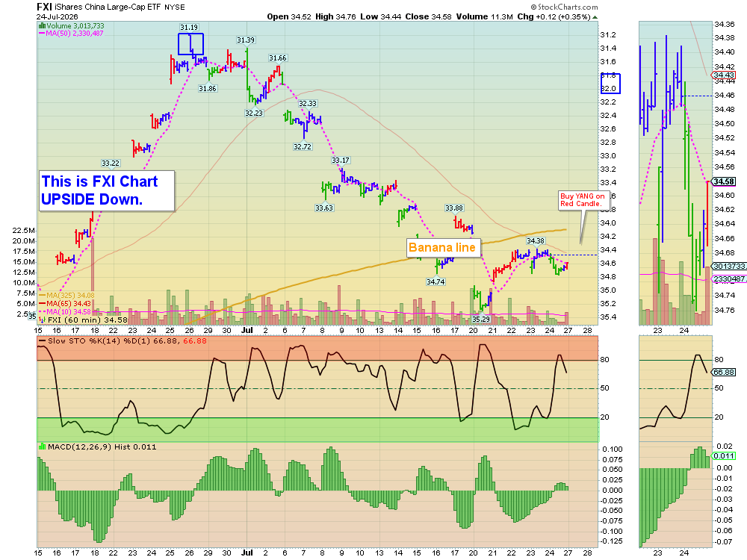Click the bold 34.58 price tag in zoom panel
Screen dimensions: 747x560
(724, 182)
